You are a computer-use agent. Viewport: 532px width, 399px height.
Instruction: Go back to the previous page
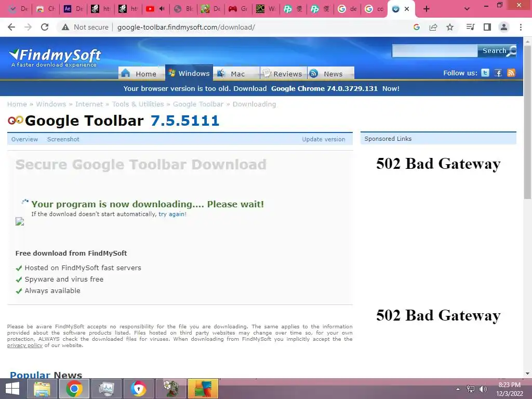pos(11,27)
